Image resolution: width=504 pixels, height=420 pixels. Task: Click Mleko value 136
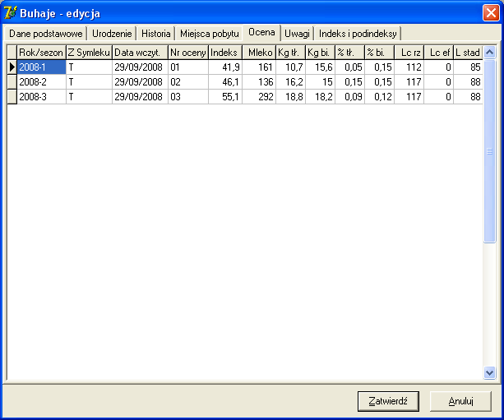pyautogui.click(x=259, y=82)
